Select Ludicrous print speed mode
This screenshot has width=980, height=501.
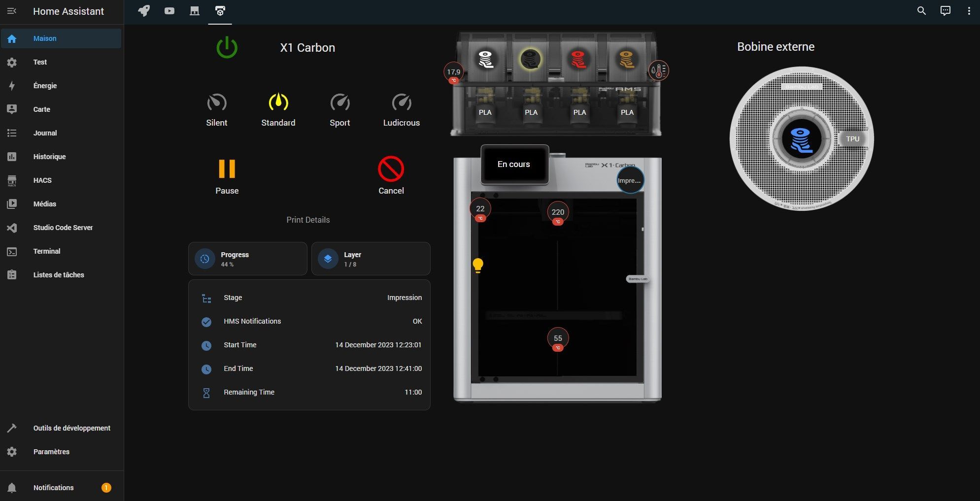402,110
